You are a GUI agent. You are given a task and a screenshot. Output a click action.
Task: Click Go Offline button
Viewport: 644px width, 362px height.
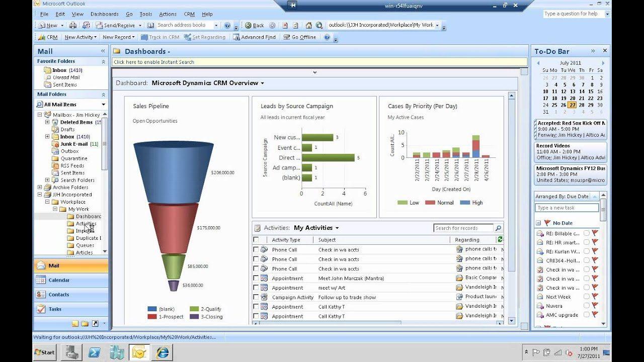(300, 37)
